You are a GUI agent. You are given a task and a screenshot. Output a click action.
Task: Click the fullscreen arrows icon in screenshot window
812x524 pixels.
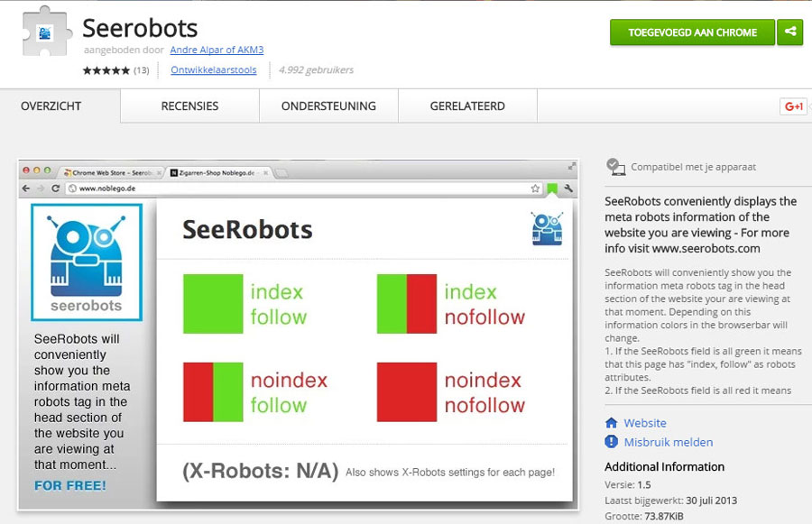point(572,166)
